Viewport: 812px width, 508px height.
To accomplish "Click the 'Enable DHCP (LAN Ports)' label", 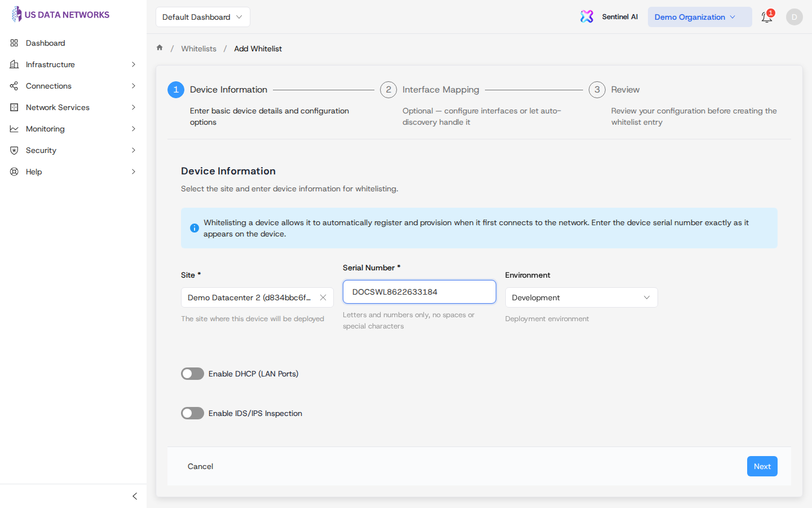I will [x=253, y=374].
